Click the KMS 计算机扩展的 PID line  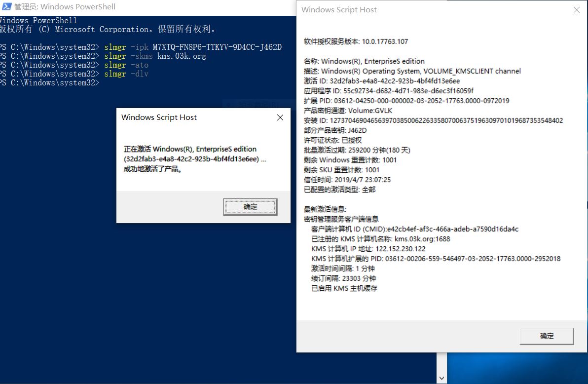(436, 259)
